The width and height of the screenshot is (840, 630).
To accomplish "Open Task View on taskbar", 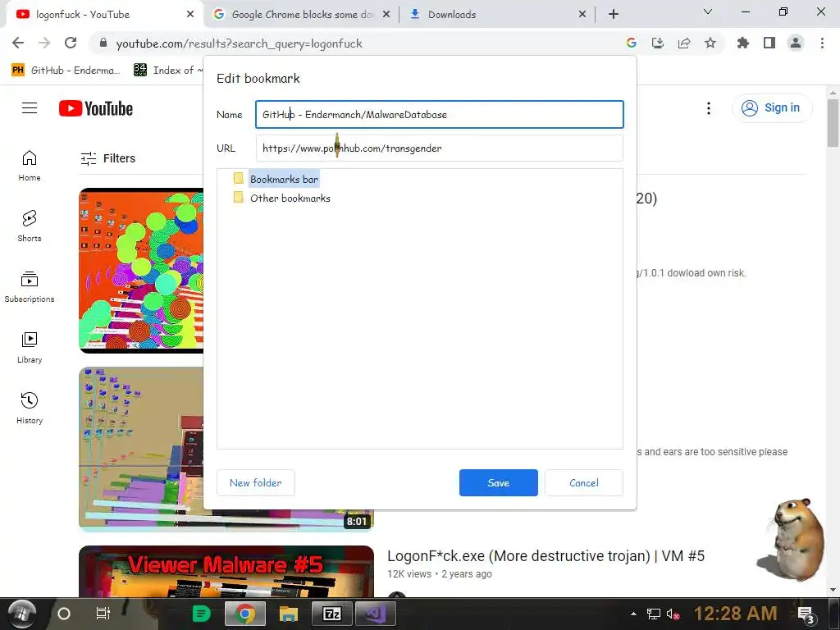I will click(103, 614).
